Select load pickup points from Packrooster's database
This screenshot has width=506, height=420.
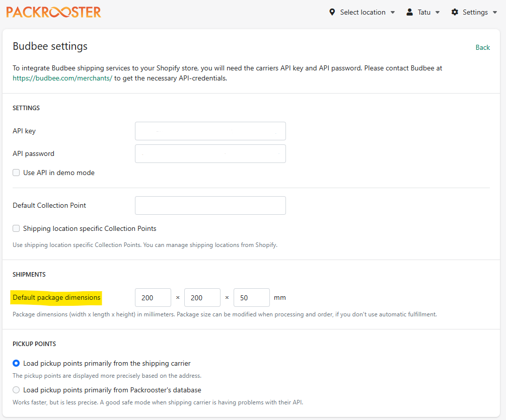16,390
